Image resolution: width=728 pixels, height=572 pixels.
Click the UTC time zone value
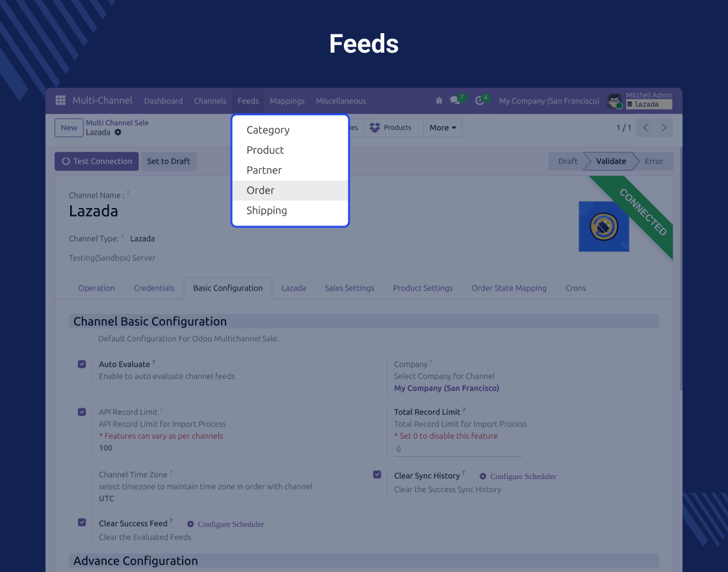pos(107,499)
